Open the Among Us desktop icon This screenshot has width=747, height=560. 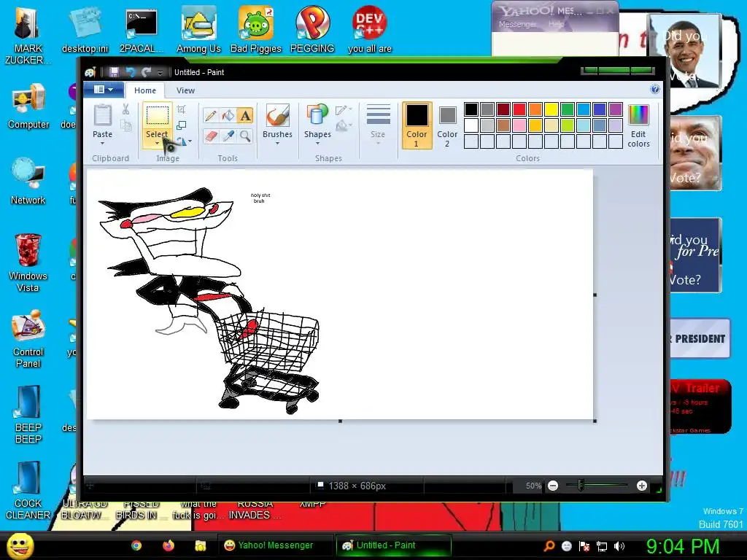pos(198,29)
